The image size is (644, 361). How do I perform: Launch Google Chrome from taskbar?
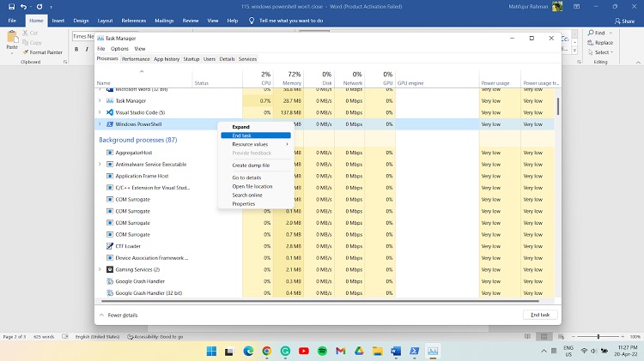pyautogui.click(x=266, y=352)
